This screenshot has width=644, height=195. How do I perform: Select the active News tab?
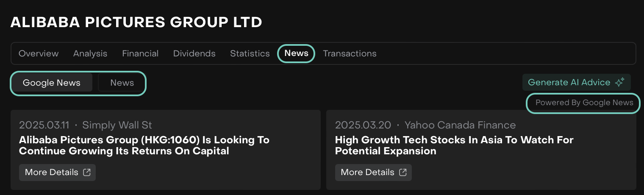point(296,53)
